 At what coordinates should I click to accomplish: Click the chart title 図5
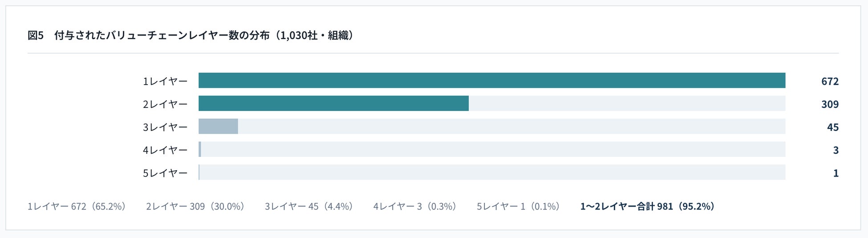coord(36,35)
